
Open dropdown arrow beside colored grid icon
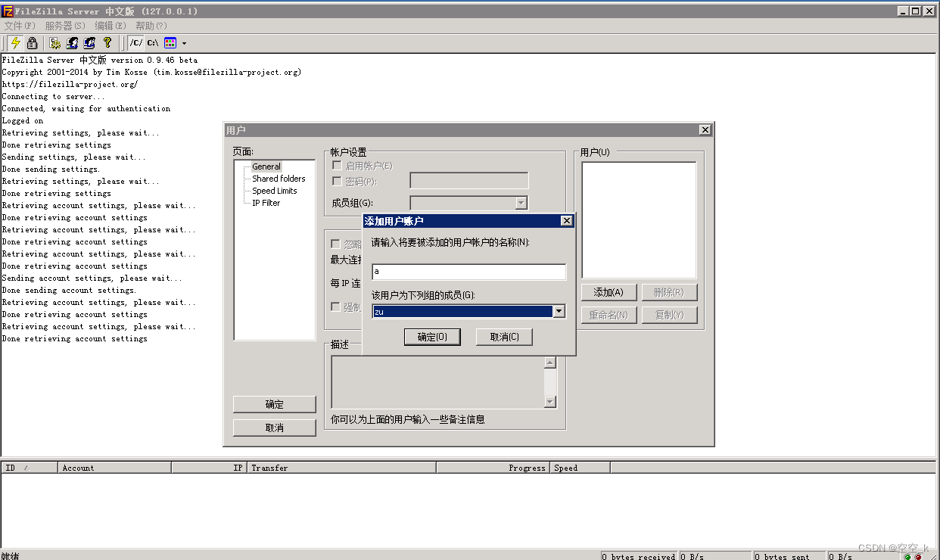(x=184, y=44)
